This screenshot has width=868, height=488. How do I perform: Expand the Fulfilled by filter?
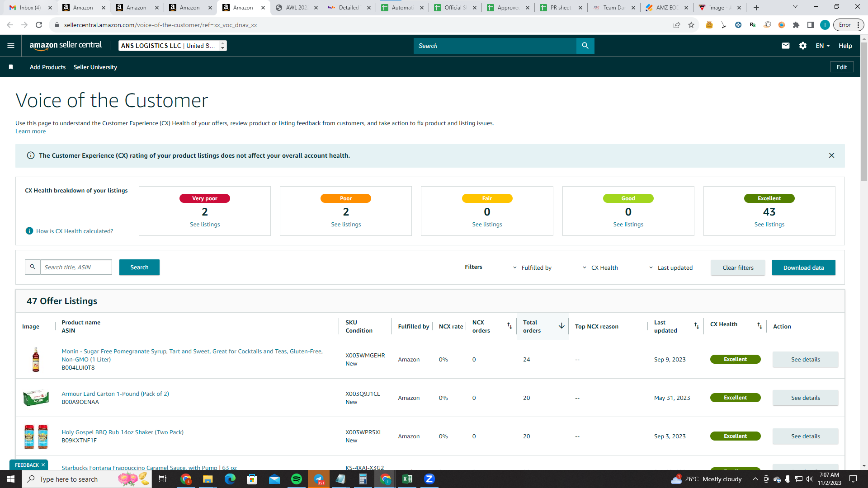[532, 267]
